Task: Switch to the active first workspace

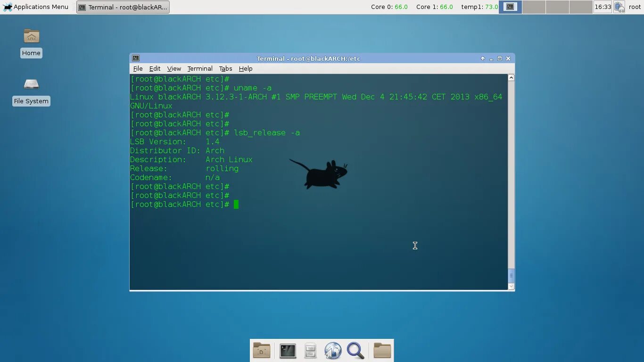Action: 510,7
